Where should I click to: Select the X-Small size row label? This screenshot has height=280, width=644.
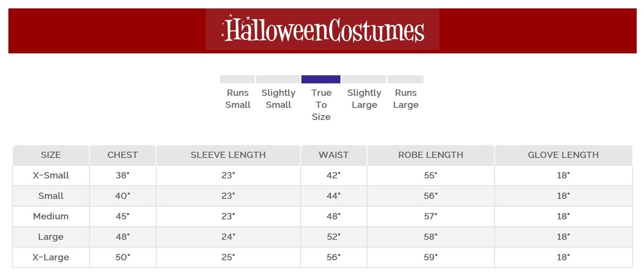(x=51, y=176)
